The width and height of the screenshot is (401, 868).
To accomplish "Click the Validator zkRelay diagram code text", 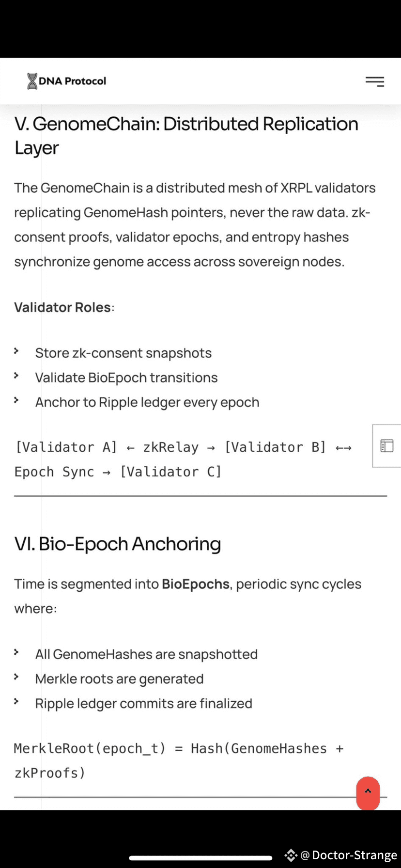I will pyautogui.click(x=183, y=459).
